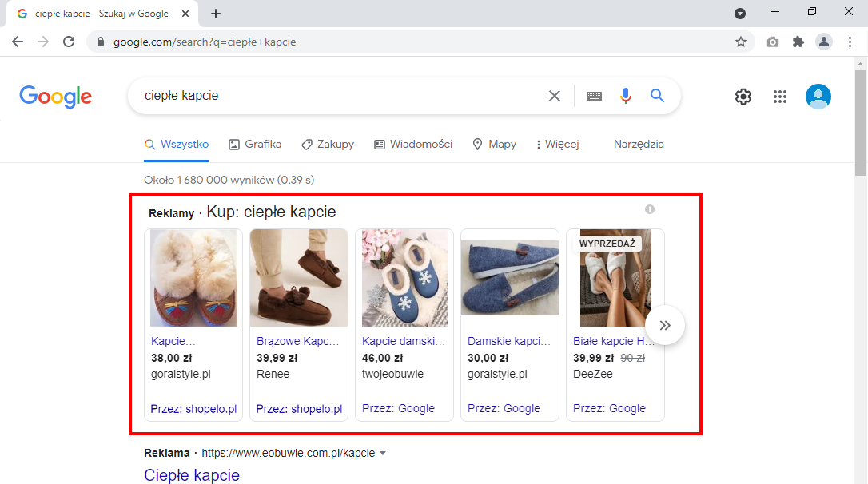Screen dimensions: 868x484
Task: Open the 'Ciepłe kapcie' ad headline
Action: tap(192, 475)
